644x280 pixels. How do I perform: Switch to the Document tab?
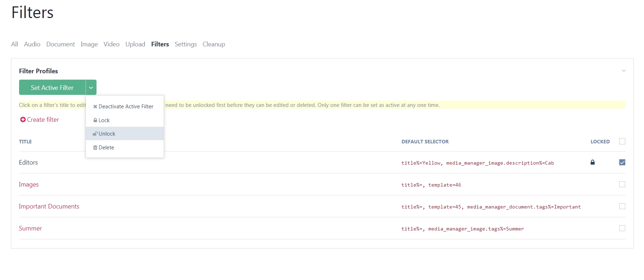60,44
